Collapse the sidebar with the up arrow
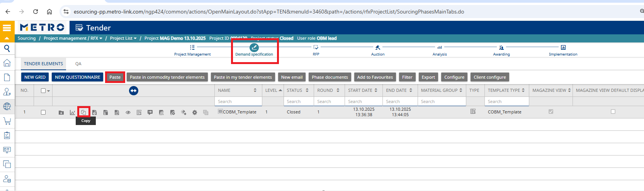This screenshot has width=644, height=191. pos(7,38)
